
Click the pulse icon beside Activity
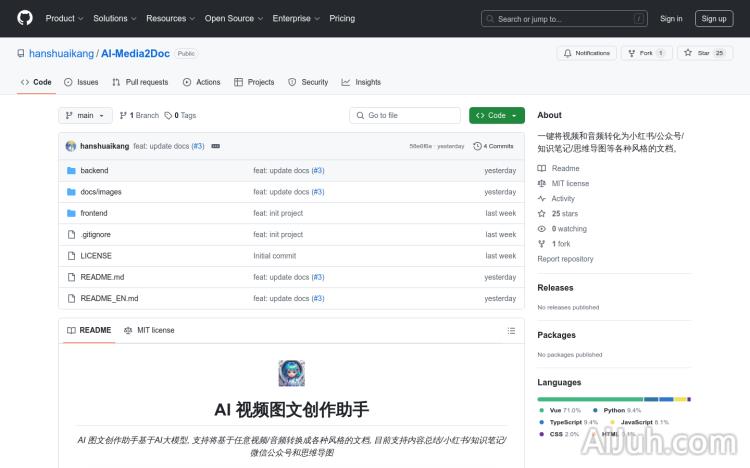click(541, 199)
